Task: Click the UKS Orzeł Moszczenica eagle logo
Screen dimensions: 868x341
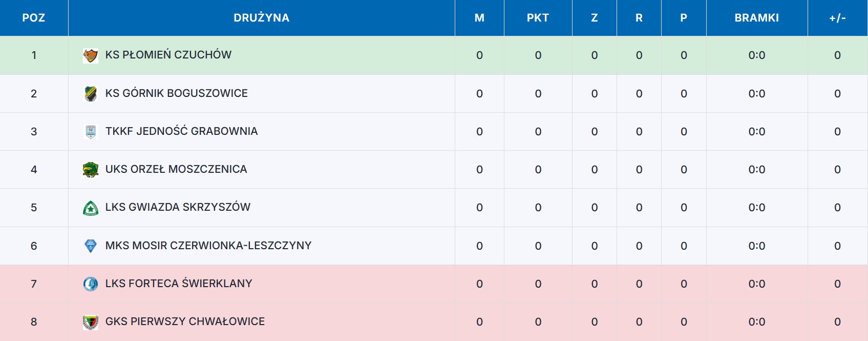Action: (x=91, y=170)
